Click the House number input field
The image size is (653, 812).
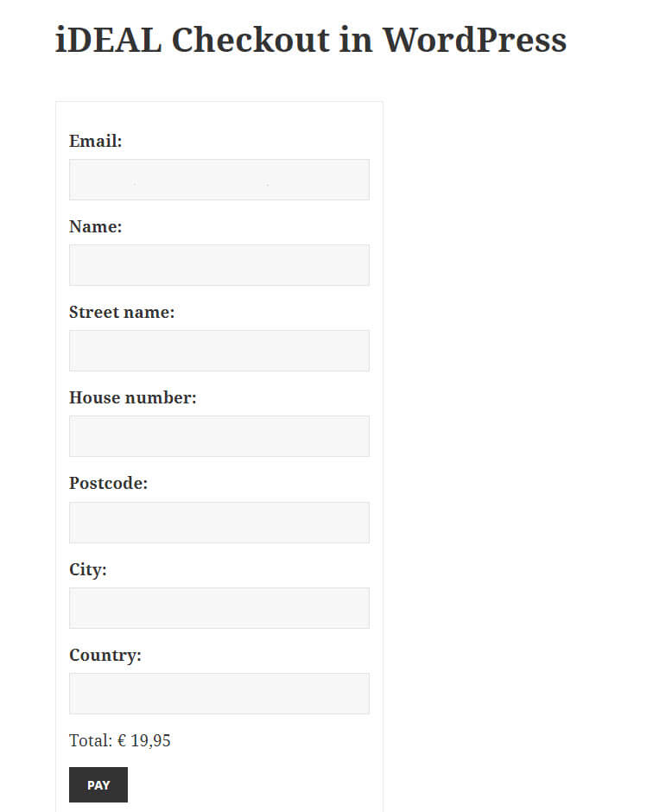219,435
